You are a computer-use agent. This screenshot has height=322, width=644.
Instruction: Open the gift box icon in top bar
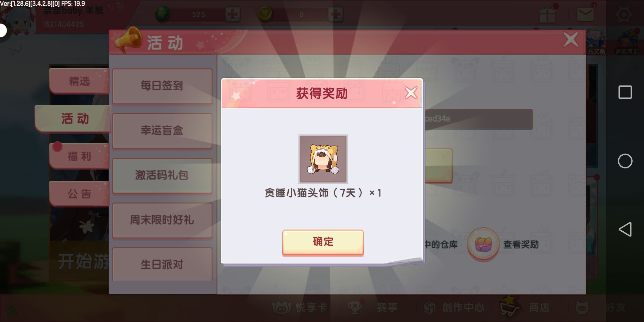coord(547,14)
